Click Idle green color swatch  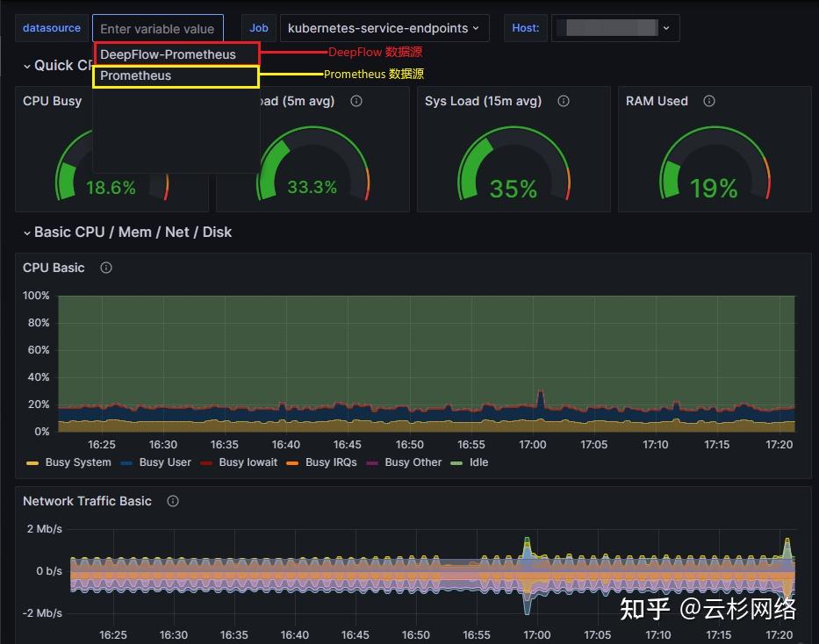click(x=456, y=463)
